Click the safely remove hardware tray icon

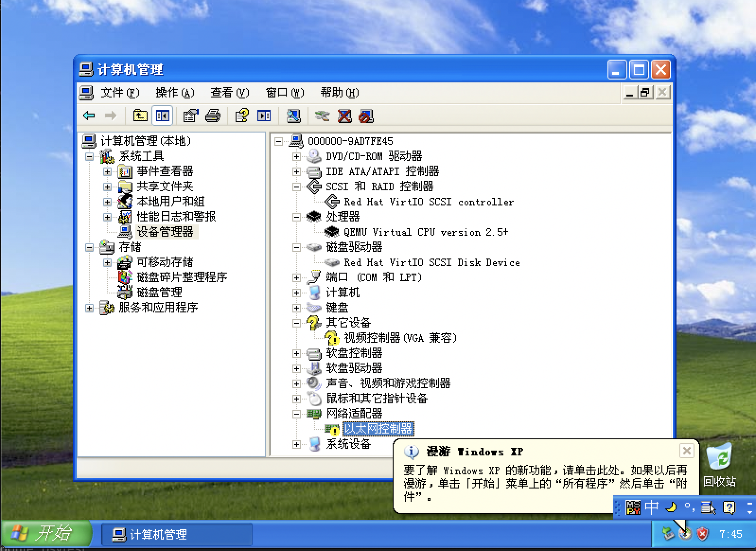[668, 534]
